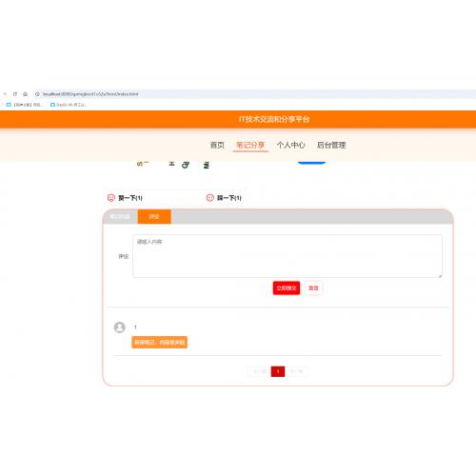Switch to the gray tab left of 评论
Screen dimensions: 476x476
coord(120,216)
